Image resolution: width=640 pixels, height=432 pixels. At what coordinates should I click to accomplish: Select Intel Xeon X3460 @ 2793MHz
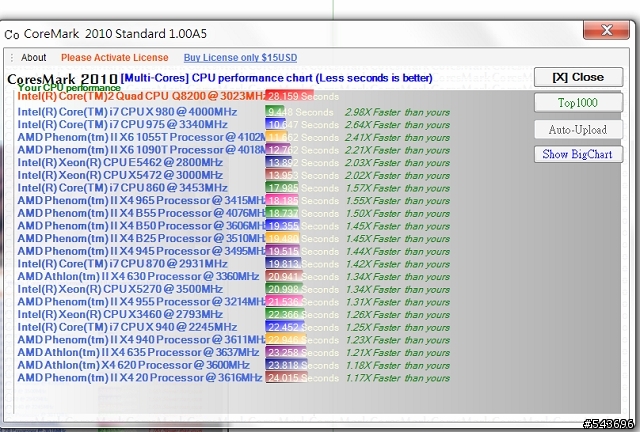(x=120, y=314)
